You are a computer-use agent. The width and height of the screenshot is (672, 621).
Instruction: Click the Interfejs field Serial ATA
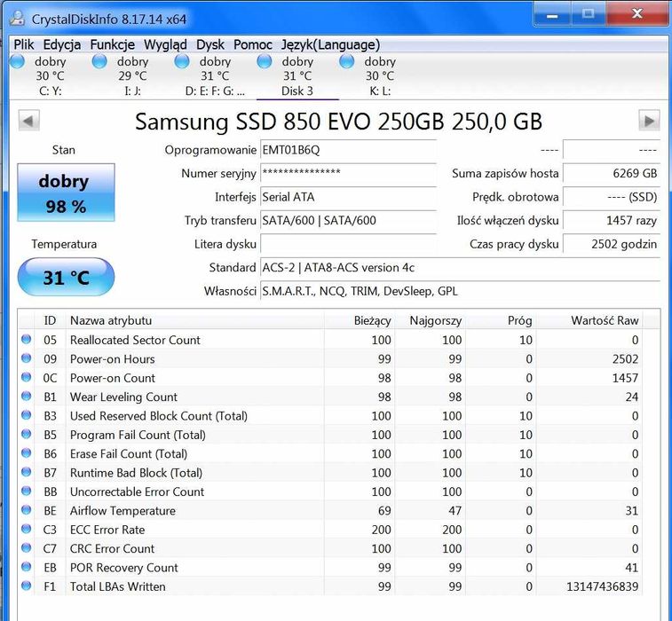348,197
